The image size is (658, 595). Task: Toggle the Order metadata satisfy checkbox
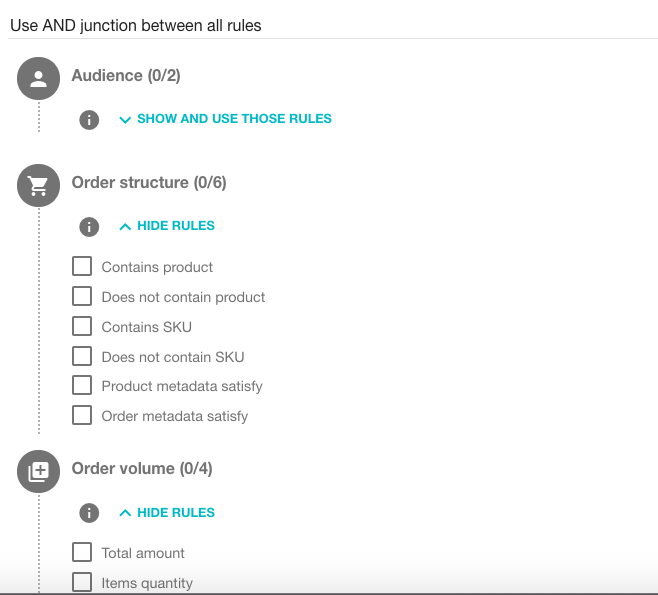coord(82,416)
